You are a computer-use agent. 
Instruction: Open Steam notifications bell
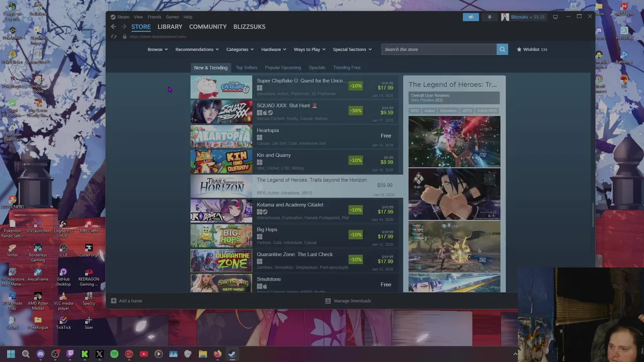490,17
